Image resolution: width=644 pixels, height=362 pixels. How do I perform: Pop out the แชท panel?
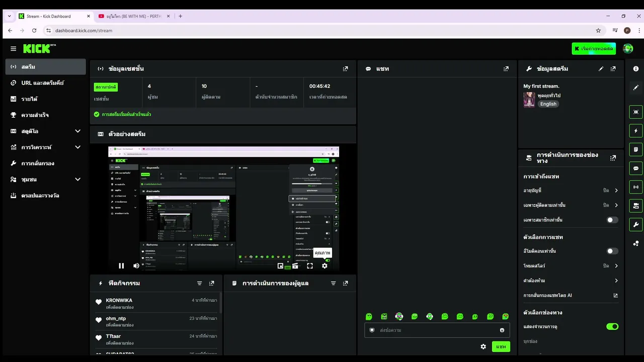(x=506, y=69)
